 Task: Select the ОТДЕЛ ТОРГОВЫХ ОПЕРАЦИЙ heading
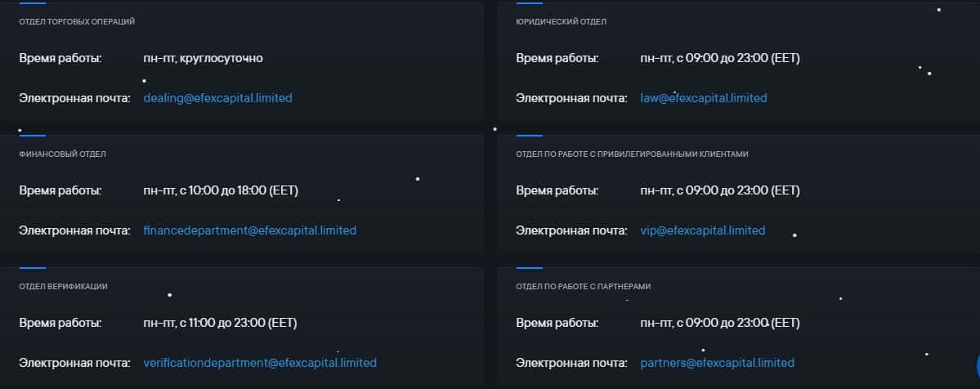click(x=77, y=21)
